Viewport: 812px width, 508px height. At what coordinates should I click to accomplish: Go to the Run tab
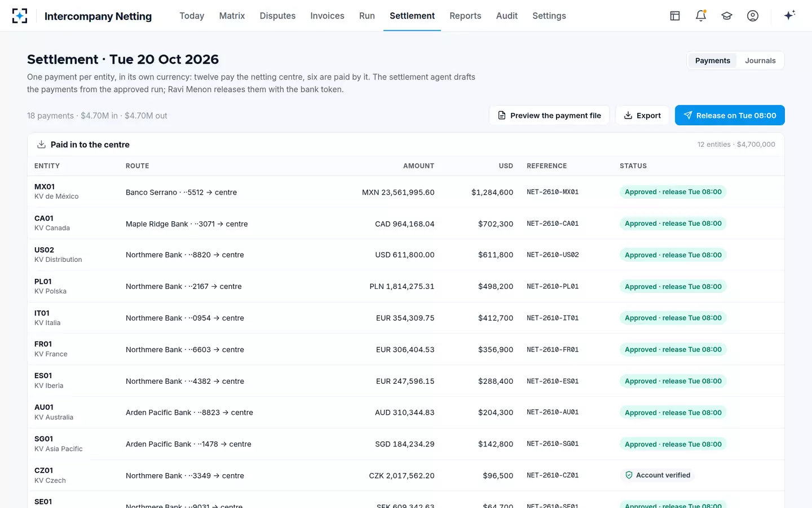(x=367, y=16)
